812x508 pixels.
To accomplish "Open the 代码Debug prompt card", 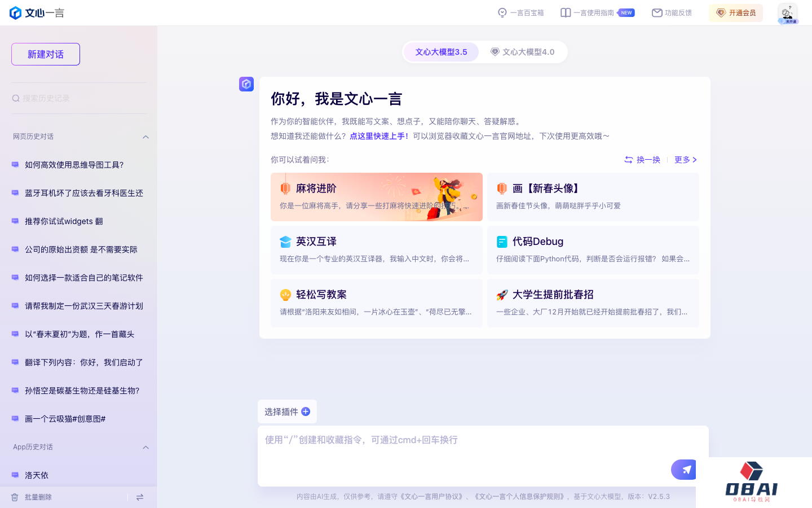I will coord(593,249).
